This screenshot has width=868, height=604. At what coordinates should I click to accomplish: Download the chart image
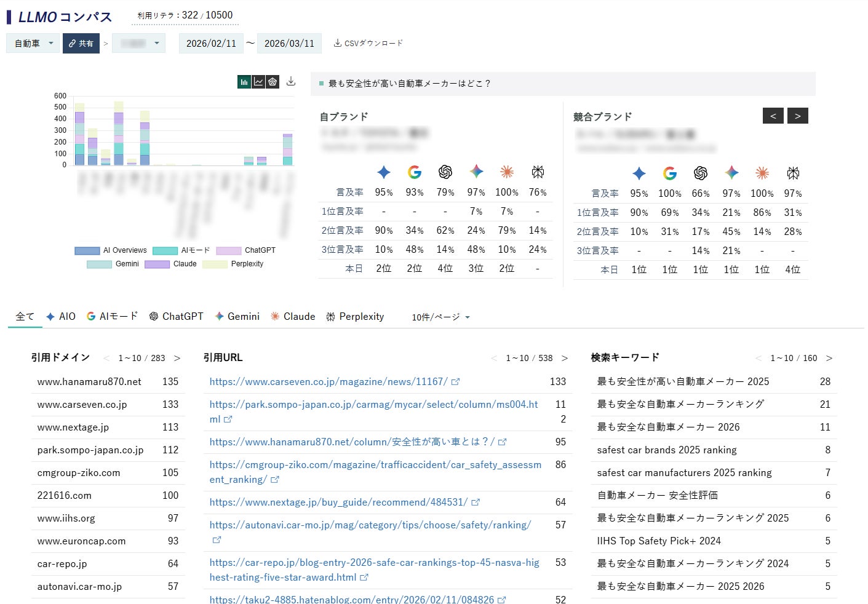[291, 82]
